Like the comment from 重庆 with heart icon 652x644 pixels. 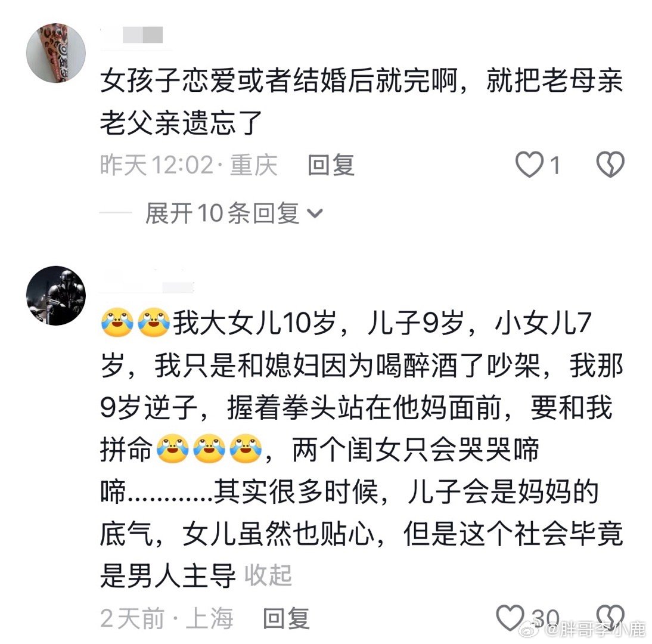point(529,165)
